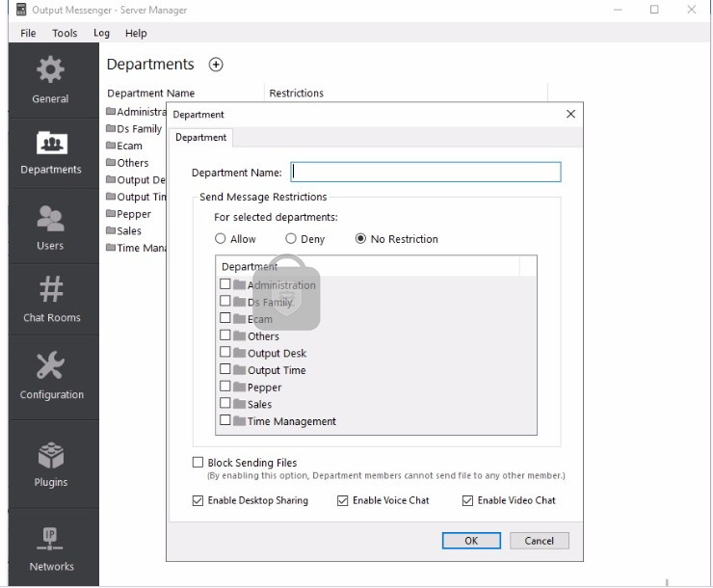Screen dimensions: 713x588
Task: Enable Block Sending Files option
Action: click(x=198, y=462)
